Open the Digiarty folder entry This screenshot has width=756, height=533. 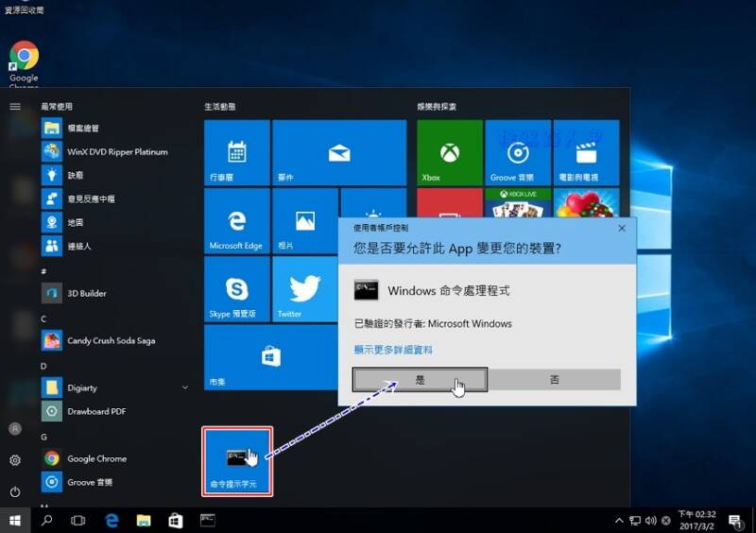click(x=115, y=387)
